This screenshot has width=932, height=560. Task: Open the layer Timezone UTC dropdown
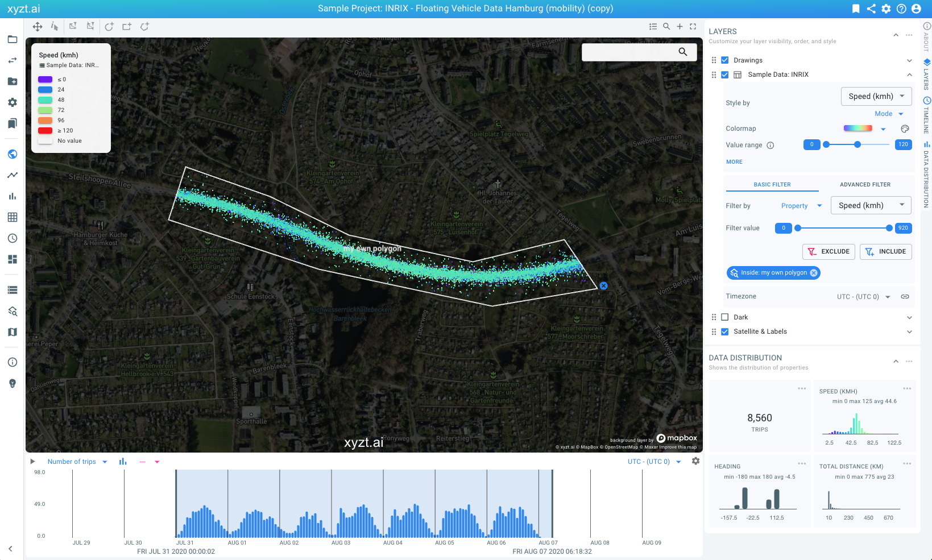coord(863,297)
